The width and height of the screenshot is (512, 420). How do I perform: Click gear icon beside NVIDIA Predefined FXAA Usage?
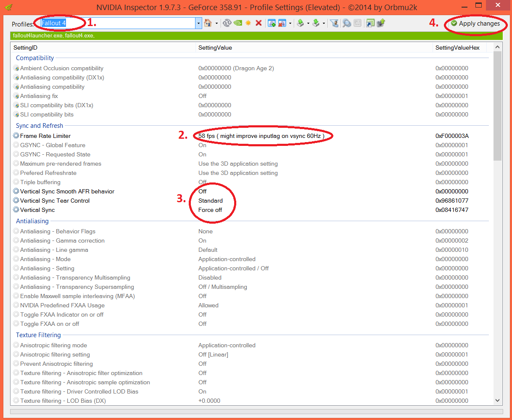(16, 305)
